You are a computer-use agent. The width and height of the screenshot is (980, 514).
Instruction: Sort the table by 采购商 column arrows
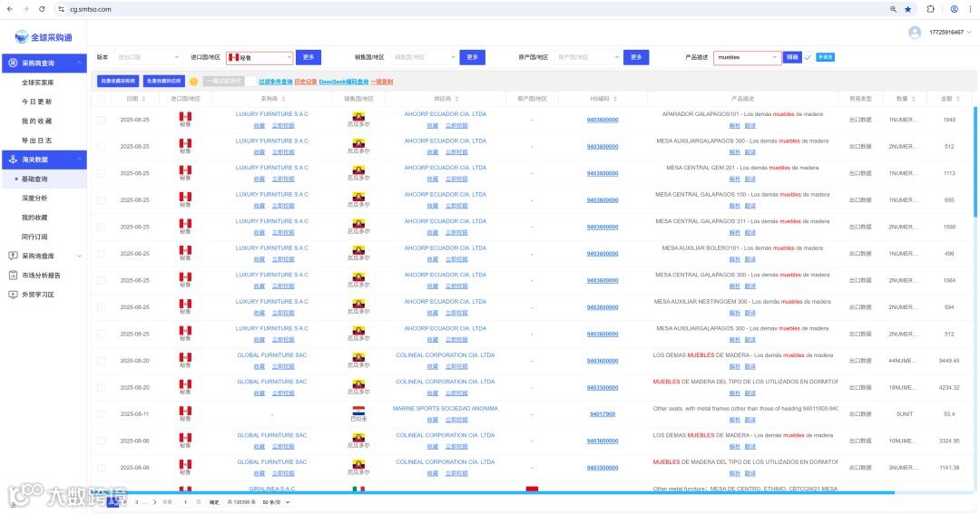pos(284,99)
